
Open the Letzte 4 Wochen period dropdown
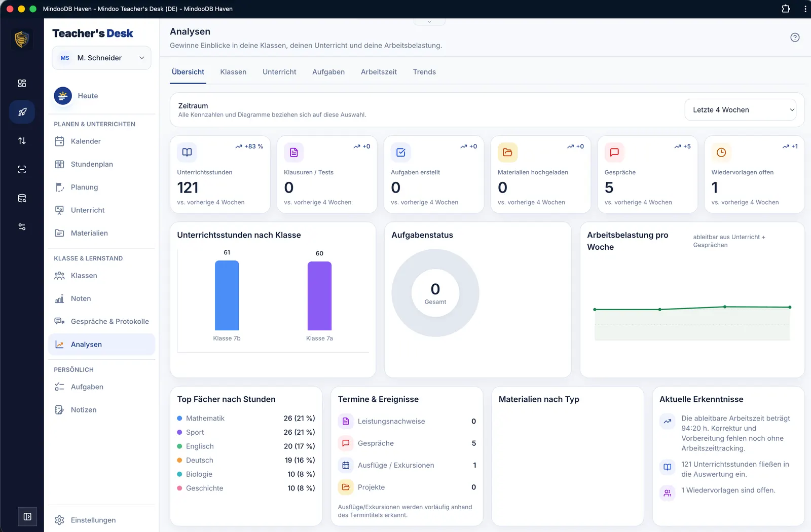(x=741, y=110)
